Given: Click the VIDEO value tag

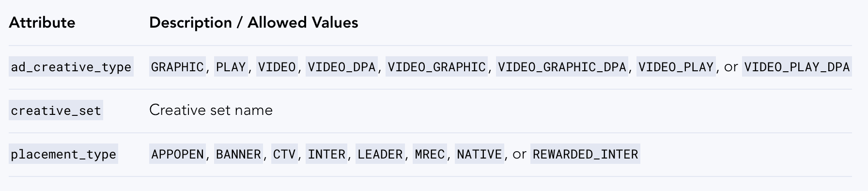Looking at the screenshot, I should (x=277, y=67).
